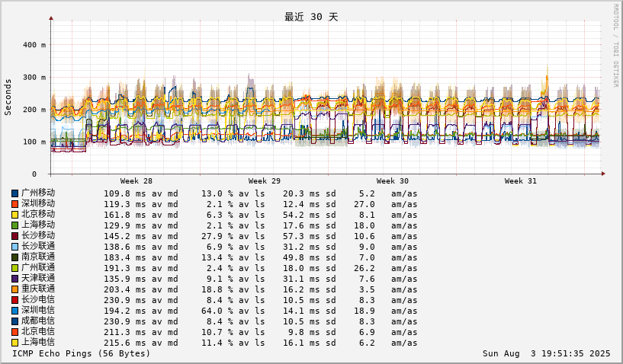Select the 18.9 am/as value for 深圳电信
Screen dimensions: 623x364
(x=364, y=311)
